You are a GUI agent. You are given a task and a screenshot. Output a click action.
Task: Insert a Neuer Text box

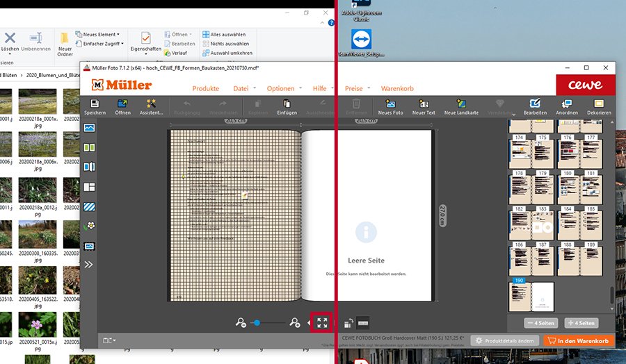click(x=424, y=106)
